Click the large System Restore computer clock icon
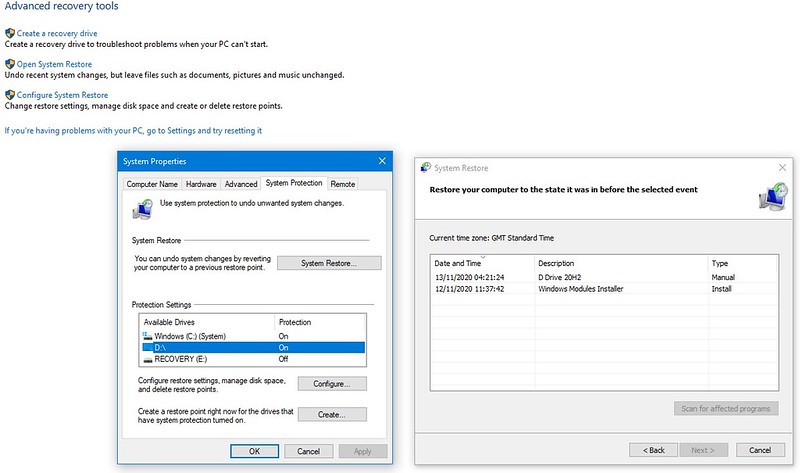The width and height of the screenshot is (800, 473). point(773,196)
